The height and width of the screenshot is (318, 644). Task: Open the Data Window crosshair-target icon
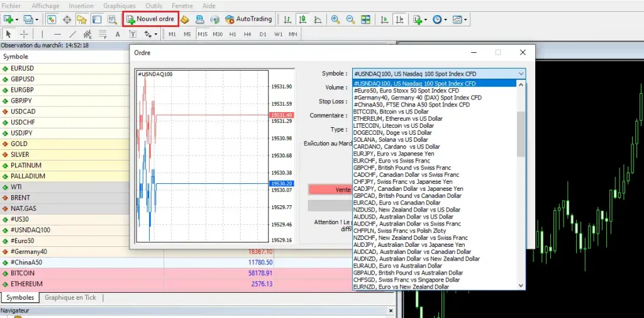click(67, 20)
